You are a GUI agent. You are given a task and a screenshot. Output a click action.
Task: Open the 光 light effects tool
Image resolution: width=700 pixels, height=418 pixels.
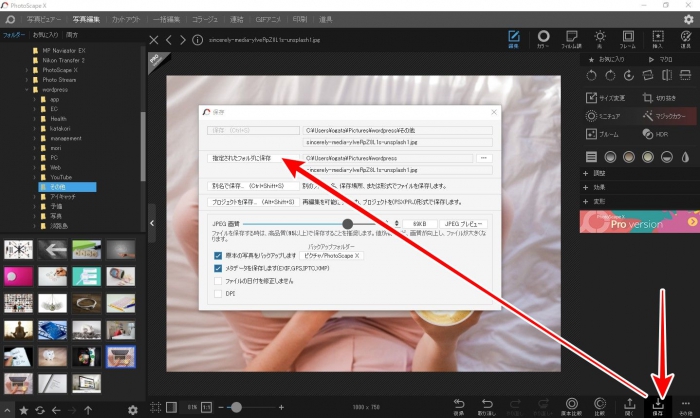[600, 39]
